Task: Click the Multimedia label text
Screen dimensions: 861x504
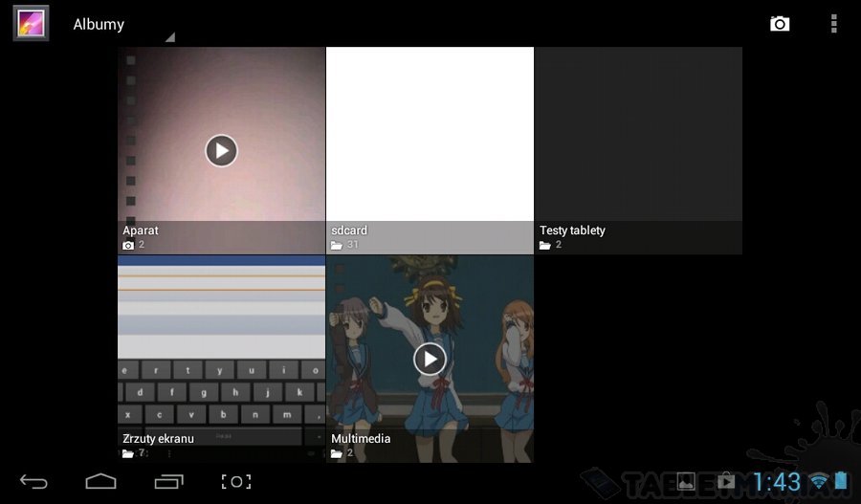Action: (361, 439)
